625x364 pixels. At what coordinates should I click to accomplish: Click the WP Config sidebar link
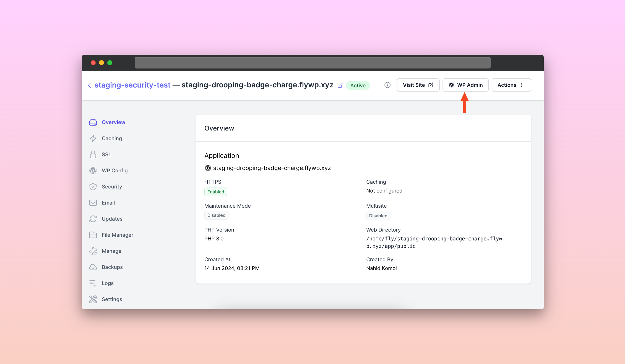[114, 170]
